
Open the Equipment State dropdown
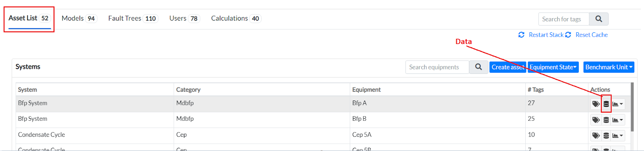pos(553,67)
